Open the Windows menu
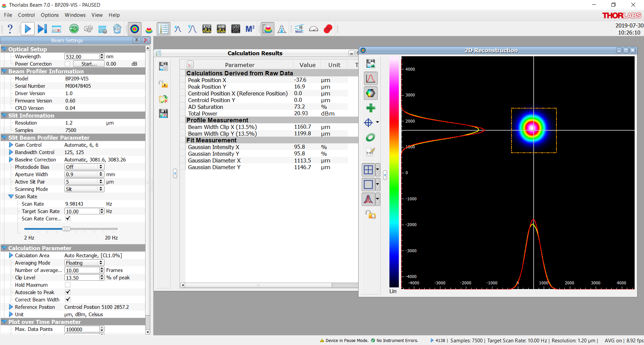 click(75, 15)
